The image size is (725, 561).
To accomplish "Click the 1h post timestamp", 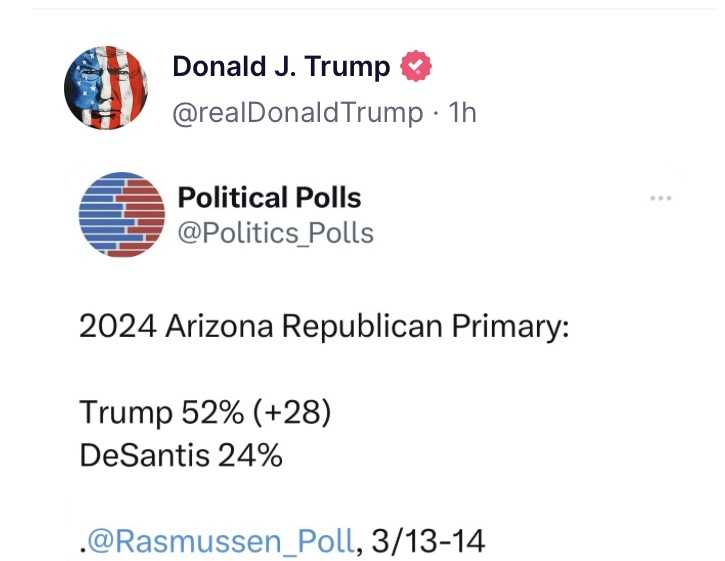I will pos(462,113).
